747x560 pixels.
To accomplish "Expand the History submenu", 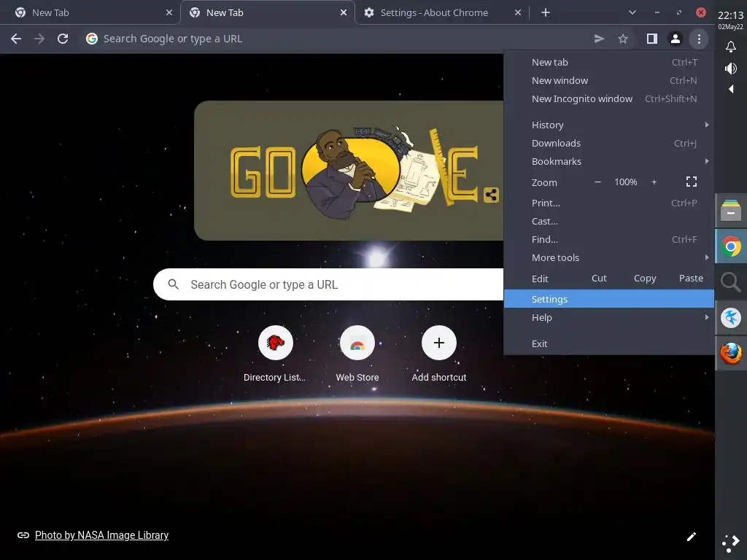I will [609, 125].
